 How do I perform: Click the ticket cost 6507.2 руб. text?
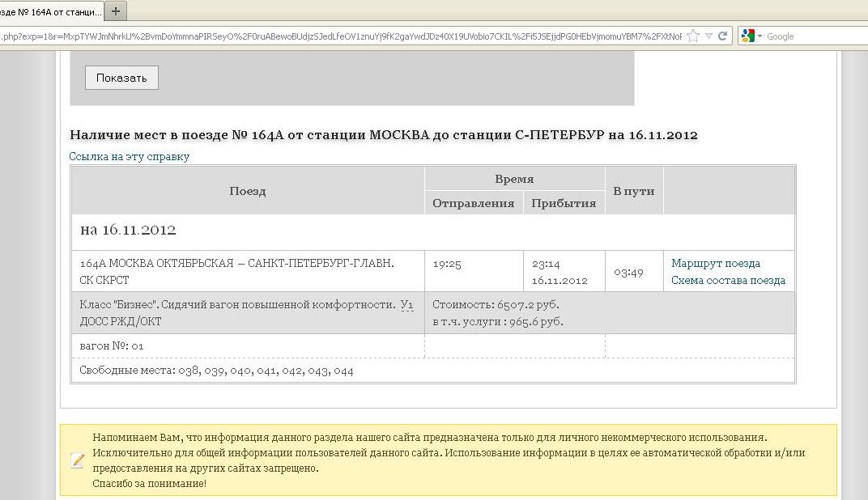click(496, 305)
